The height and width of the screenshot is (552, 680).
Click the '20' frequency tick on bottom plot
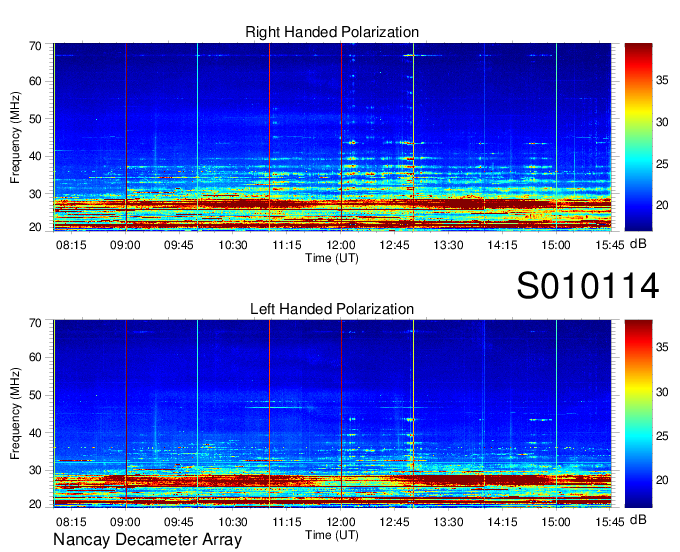(35, 504)
